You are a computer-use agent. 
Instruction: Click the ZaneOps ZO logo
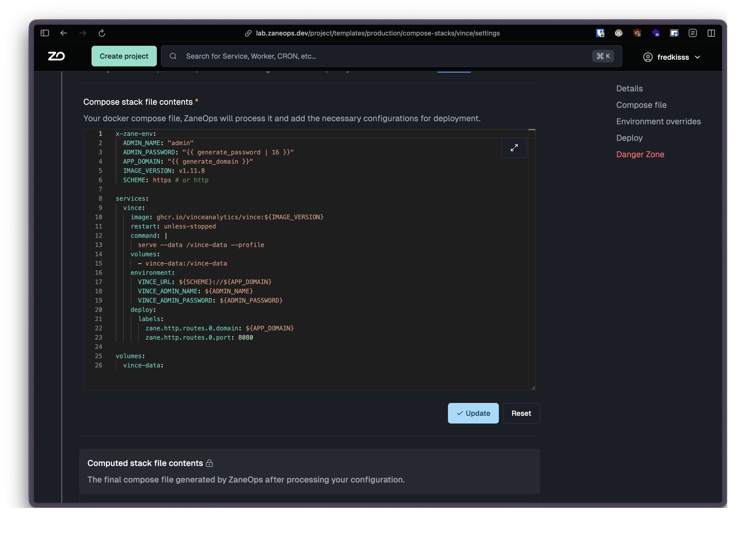(56, 56)
